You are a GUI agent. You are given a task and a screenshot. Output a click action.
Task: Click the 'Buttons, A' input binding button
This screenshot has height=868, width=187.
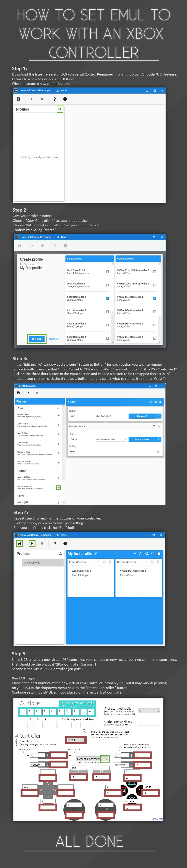click(x=142, y=416)
